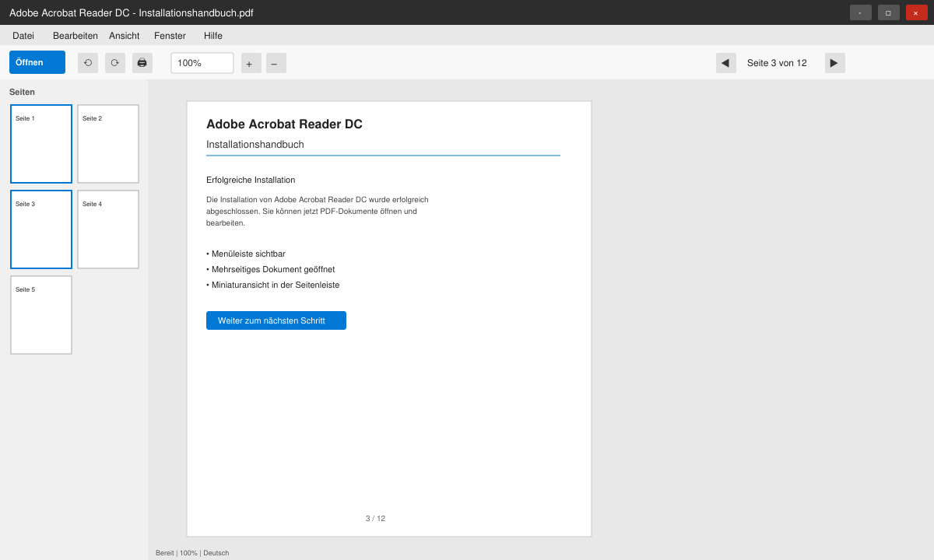Select the Seite 4 thumbnail
The image size is (934, 560).
coord(108,229)
